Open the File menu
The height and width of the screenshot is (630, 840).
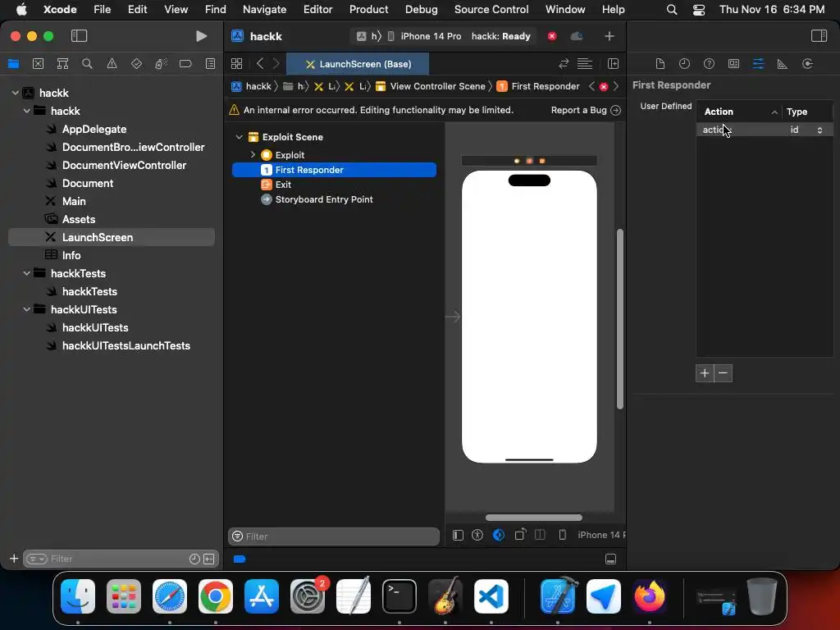tap(102, 9)
